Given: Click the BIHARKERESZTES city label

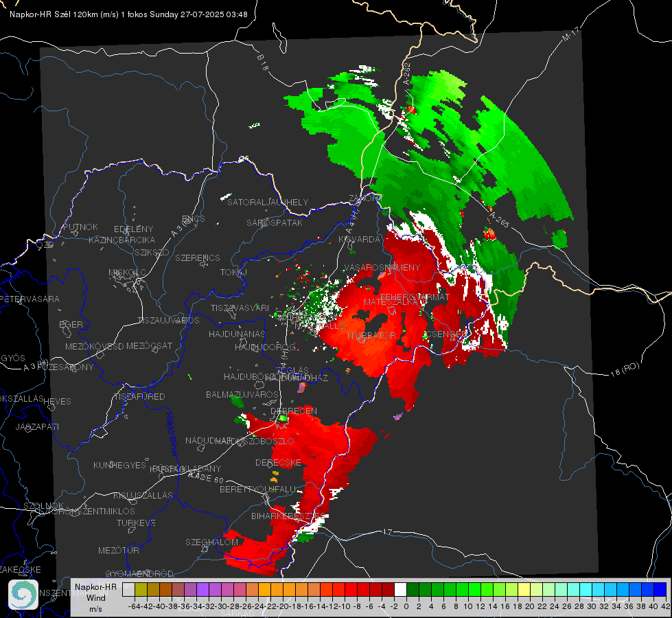Looking at the screenshot, I should pos(288,516).
